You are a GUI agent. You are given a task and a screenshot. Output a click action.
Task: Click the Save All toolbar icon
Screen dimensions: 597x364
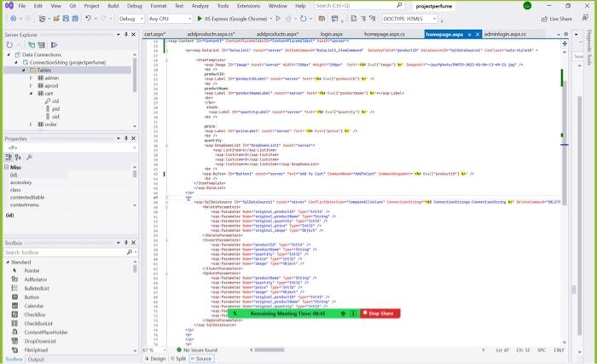[75, 19]
